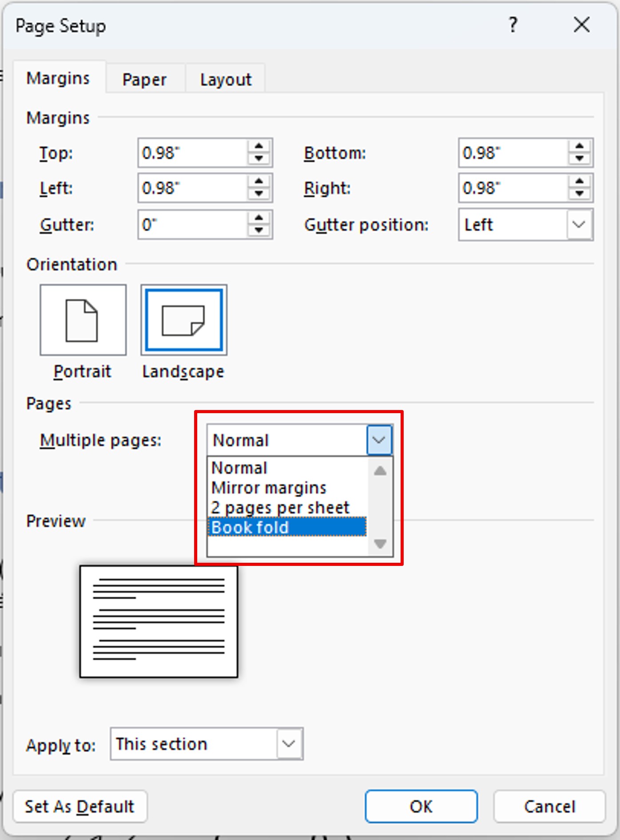Increase the Right margin value
The image size is (620, 840).
(x=580, y=182)
